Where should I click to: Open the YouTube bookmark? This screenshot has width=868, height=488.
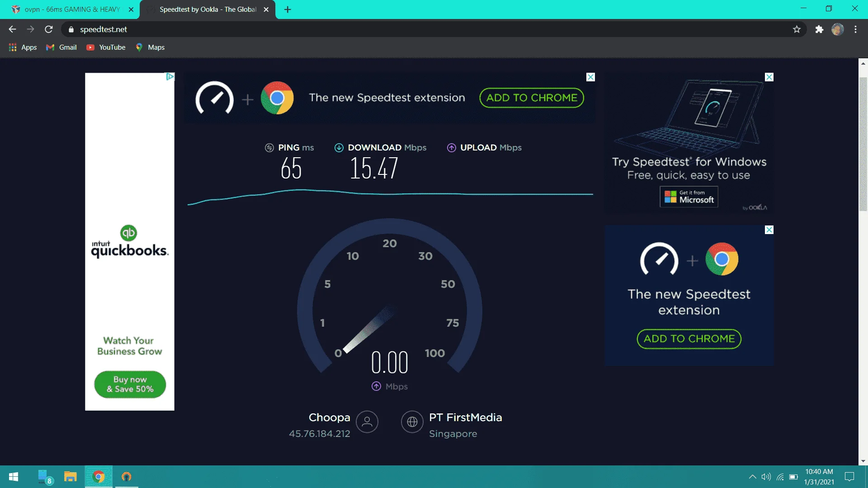106,47
